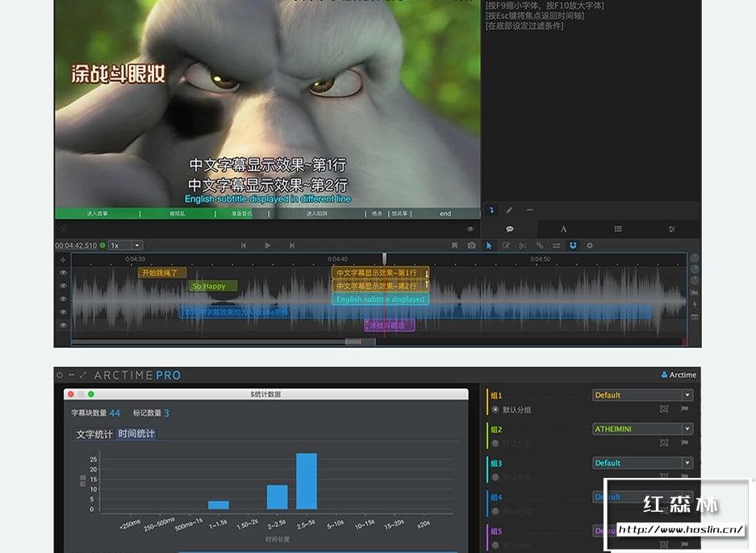Click the lightning bolt icon right of timeline
The image size is (756, 553).
click(695, 304)
